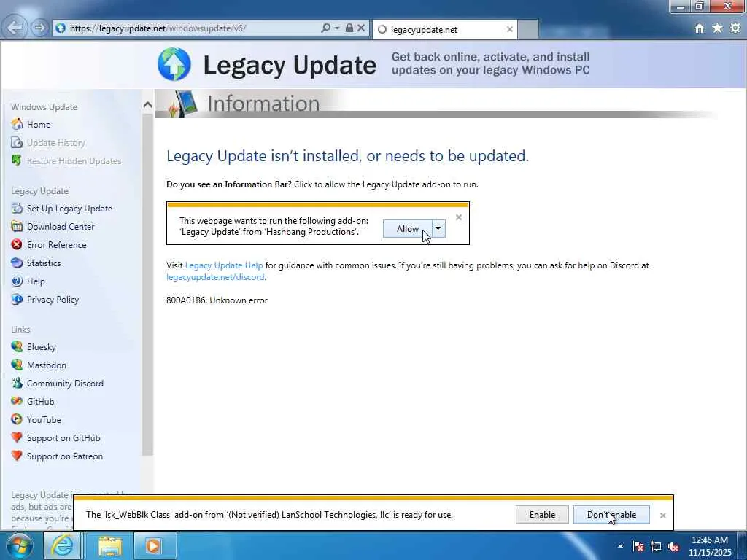The width and height of the screenshot is (747, 560).
Task: Open the Allow button dropdown arrow
Action: coord(438,228)
